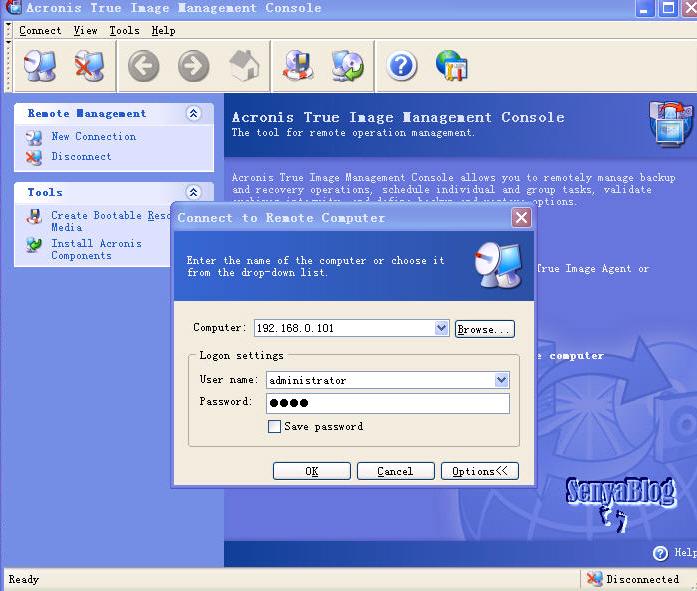Click Install Acronis Components toolbar icon
This screenshot has width=697, height=591.
point(348,65)
